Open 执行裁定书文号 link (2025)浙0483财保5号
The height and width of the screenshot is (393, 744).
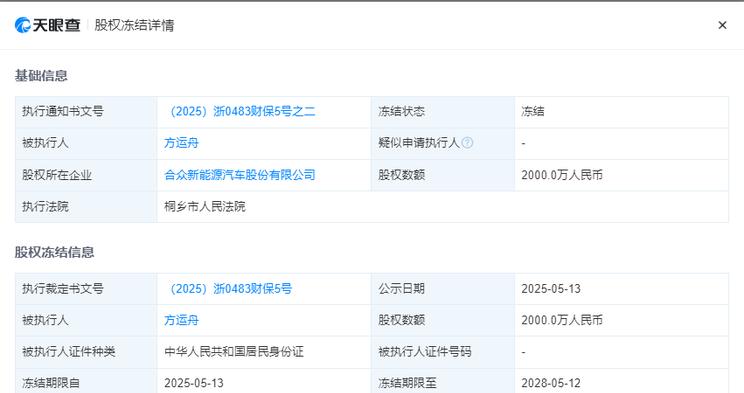click(230, 289)
